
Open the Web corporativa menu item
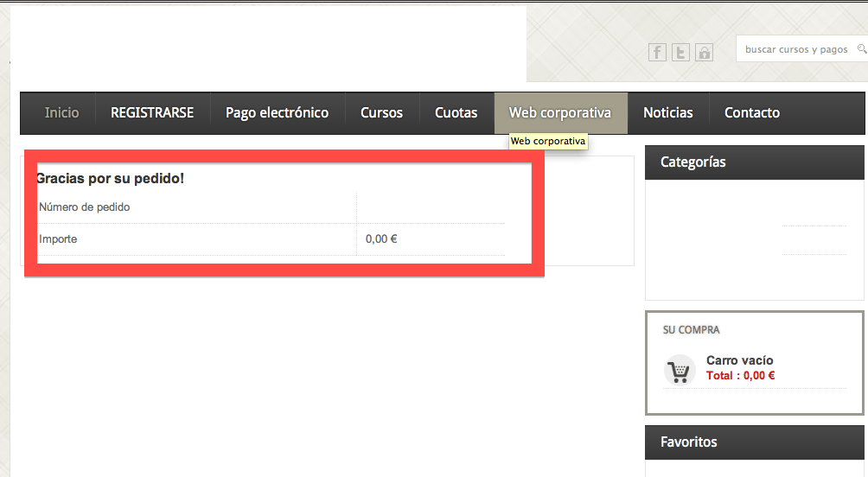click(x=560, y=113)
